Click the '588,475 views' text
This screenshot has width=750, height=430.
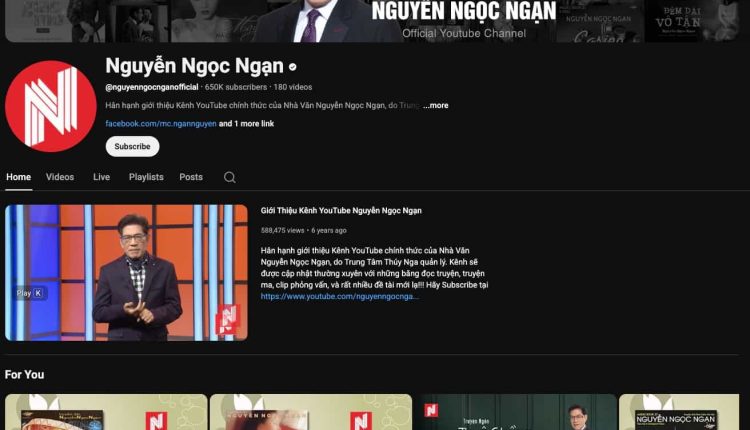click(x=282, y=230)
